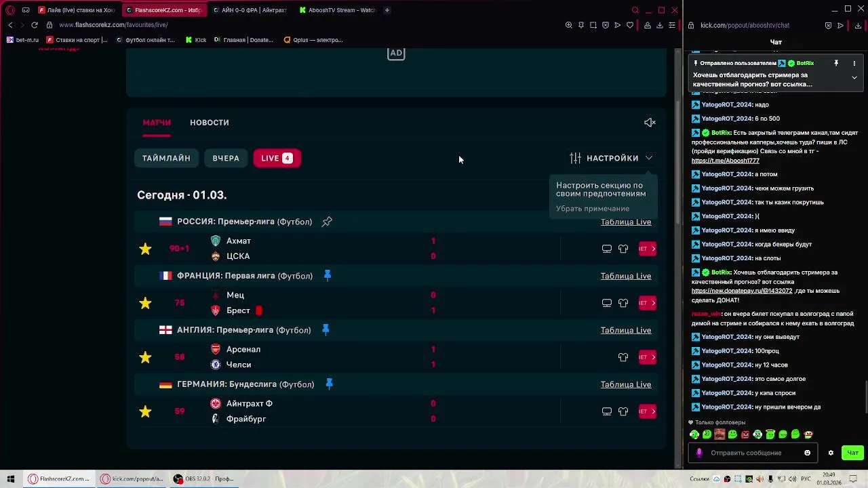Viewport: 868px width, 488px height.
Task: Toggle the sound mute speaker icon
Action: [650, 123]
